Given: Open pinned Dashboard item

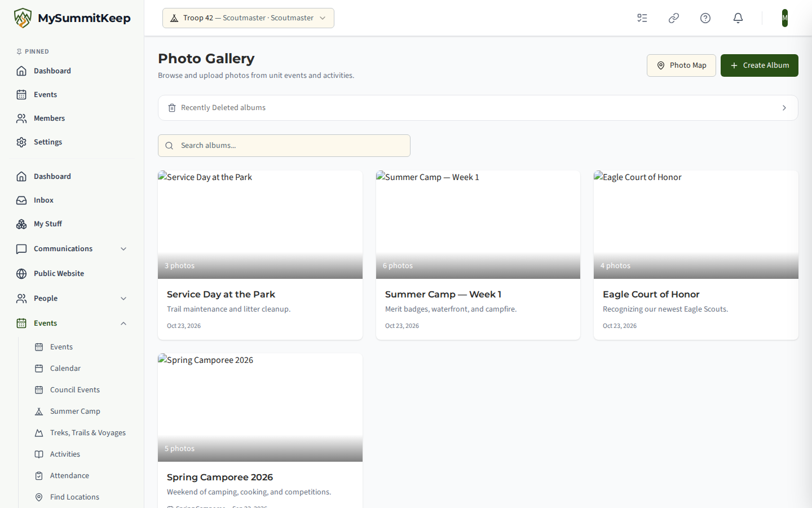Looking at the screenshot, I should (72, 71).
